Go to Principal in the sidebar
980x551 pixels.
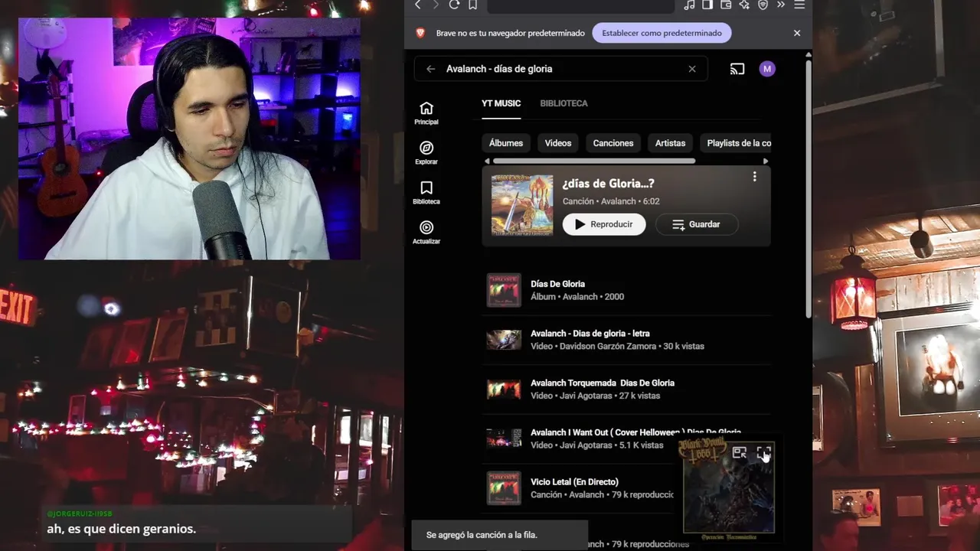426,113
